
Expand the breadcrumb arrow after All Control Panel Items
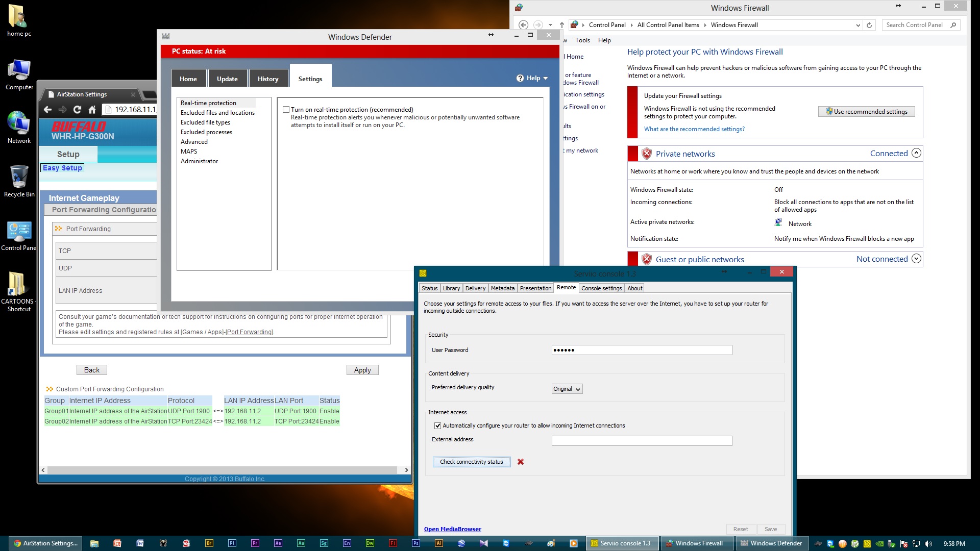pyautogui.click(x=705, y=25)
